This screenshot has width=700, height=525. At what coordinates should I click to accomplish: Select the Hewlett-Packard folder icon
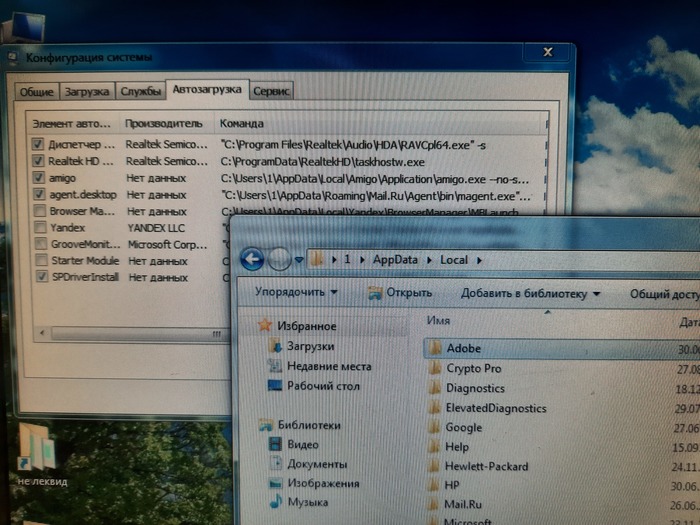(433, 466)
